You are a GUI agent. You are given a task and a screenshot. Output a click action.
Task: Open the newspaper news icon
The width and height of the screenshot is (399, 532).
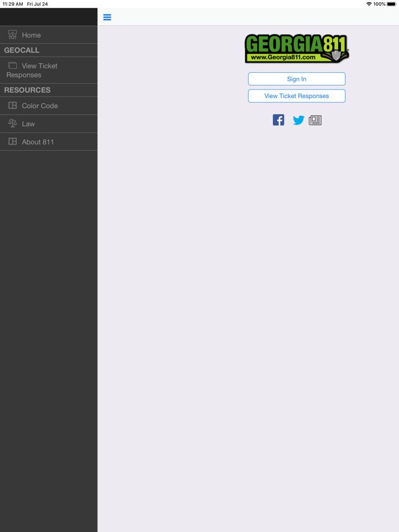(x=315, y=120)
